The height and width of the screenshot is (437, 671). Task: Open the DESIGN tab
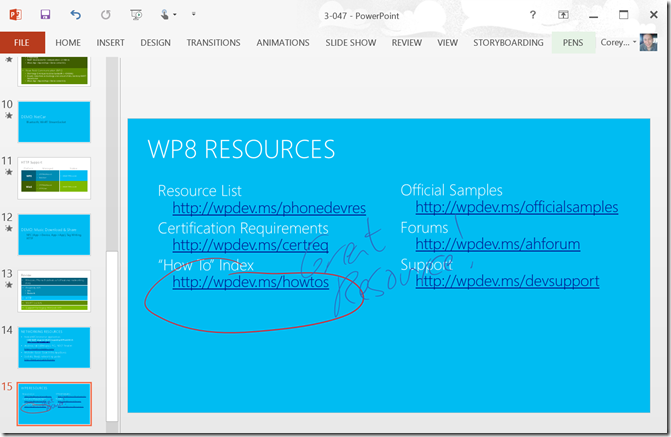(x=155, y=43)
